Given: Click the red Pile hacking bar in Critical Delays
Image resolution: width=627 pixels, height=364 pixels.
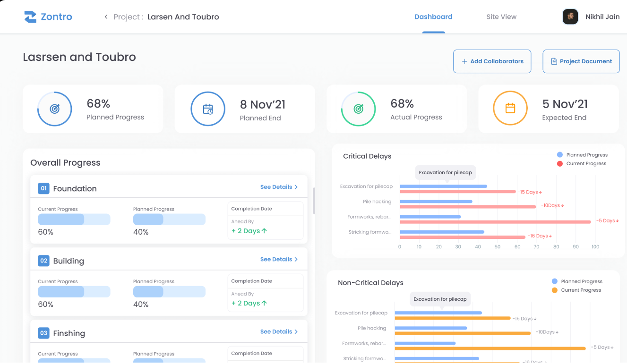Looking at the screenshot, I should click(x=468, y=206).
